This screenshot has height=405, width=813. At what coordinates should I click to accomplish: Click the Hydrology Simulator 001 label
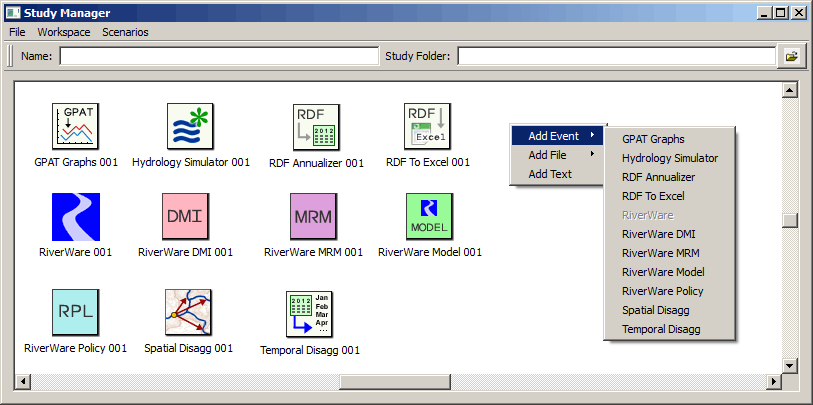click(x=191, y=162)
